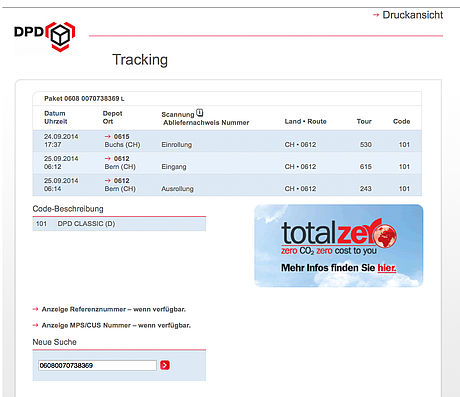Select 'DPD CLASSIC (D)' code description
The width and height of the screenshot is (460, 397).
[x=86, y=224]
